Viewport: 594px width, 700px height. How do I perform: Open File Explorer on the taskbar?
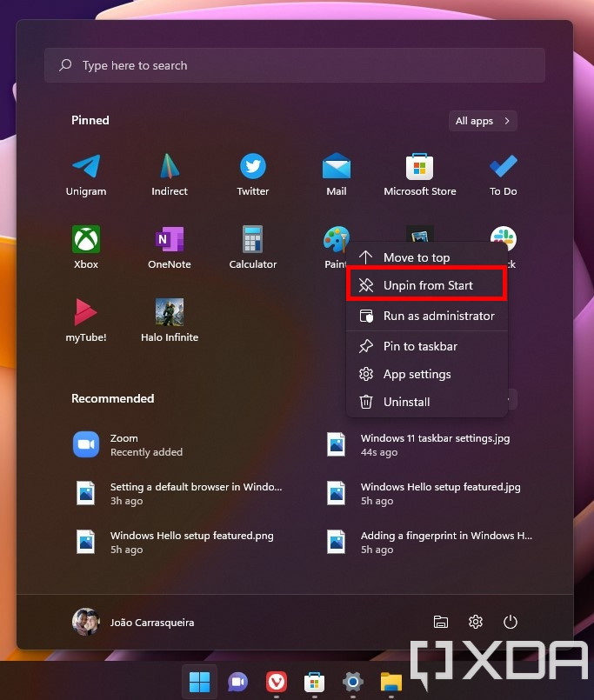coord(391,682)
